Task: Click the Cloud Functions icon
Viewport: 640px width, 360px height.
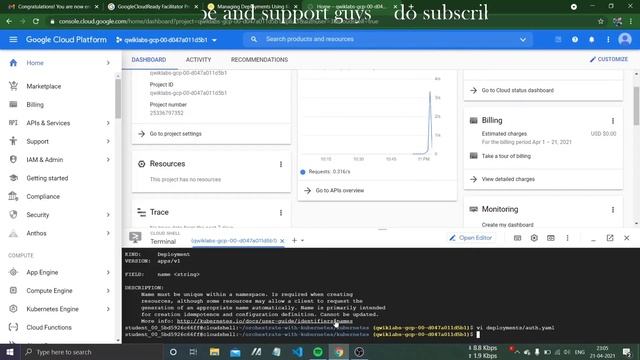Action: point(13,327)
